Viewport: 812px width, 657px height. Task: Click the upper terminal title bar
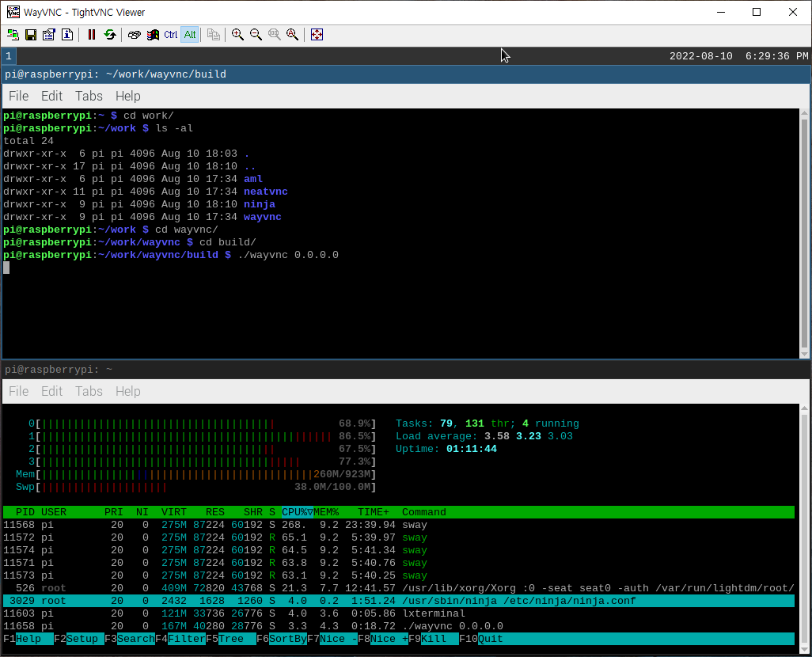(x=406, y=74)
